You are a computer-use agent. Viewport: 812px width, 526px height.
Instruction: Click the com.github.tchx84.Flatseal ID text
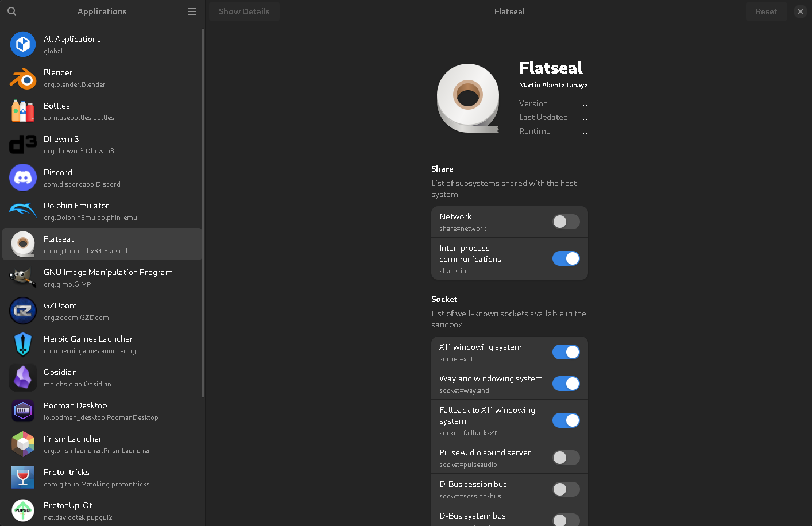86,251
